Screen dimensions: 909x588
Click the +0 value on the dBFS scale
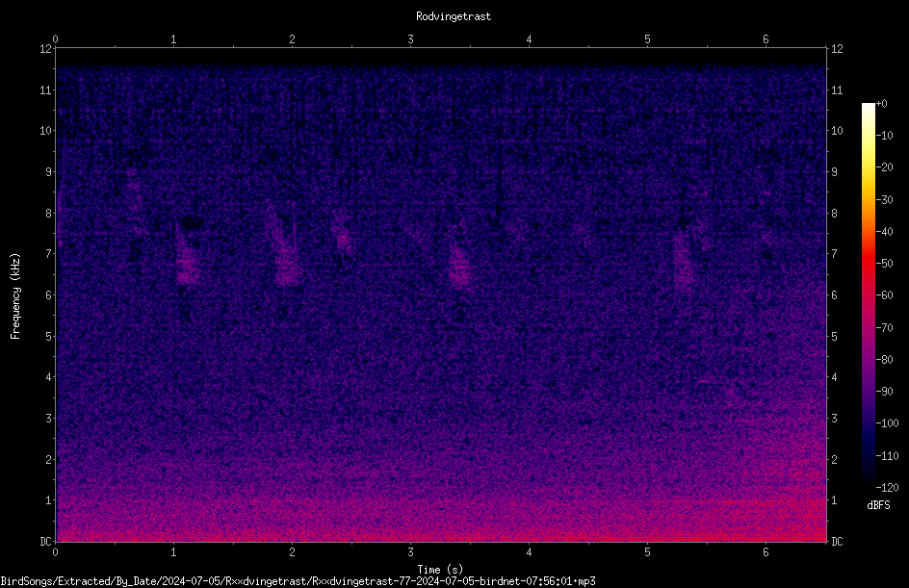[x=882, y=104]
